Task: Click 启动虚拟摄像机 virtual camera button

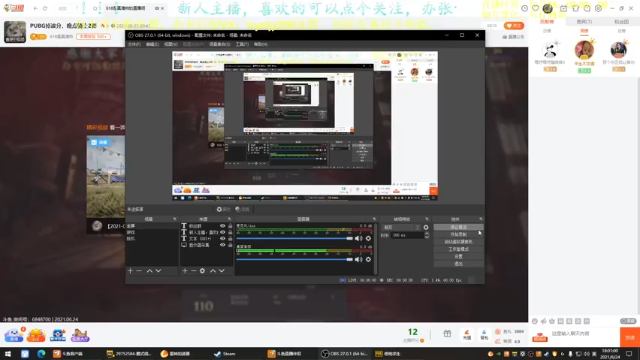Action: [x=458, y=242]
